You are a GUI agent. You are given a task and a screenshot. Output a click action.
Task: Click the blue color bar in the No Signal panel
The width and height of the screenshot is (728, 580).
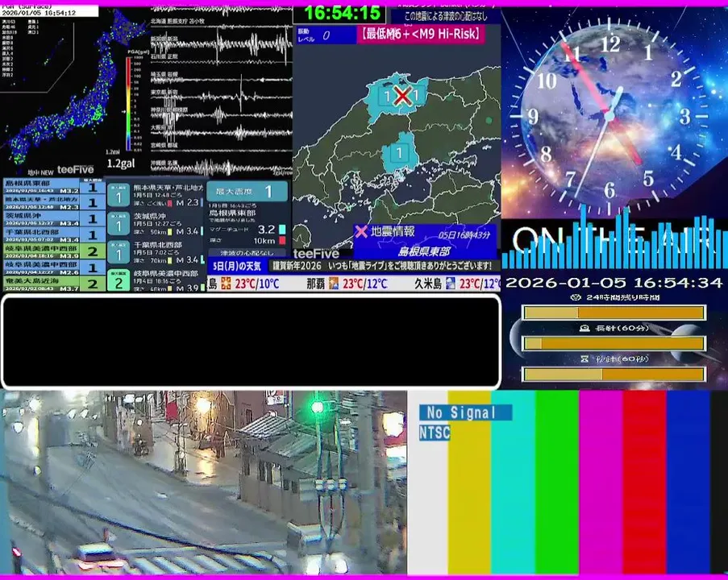[x=688, y=483]
